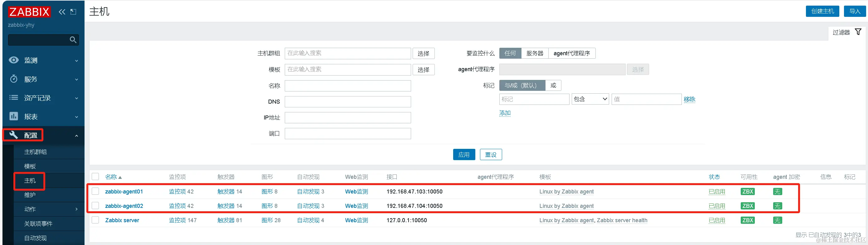The height and width of the screenshot is (245, 868).
Task: Focus the 标记 tag name input
Action: 534,99
